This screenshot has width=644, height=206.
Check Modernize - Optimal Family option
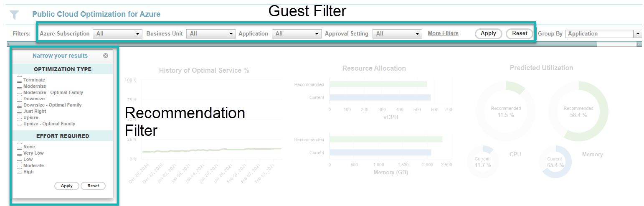[x=20, y=92]
